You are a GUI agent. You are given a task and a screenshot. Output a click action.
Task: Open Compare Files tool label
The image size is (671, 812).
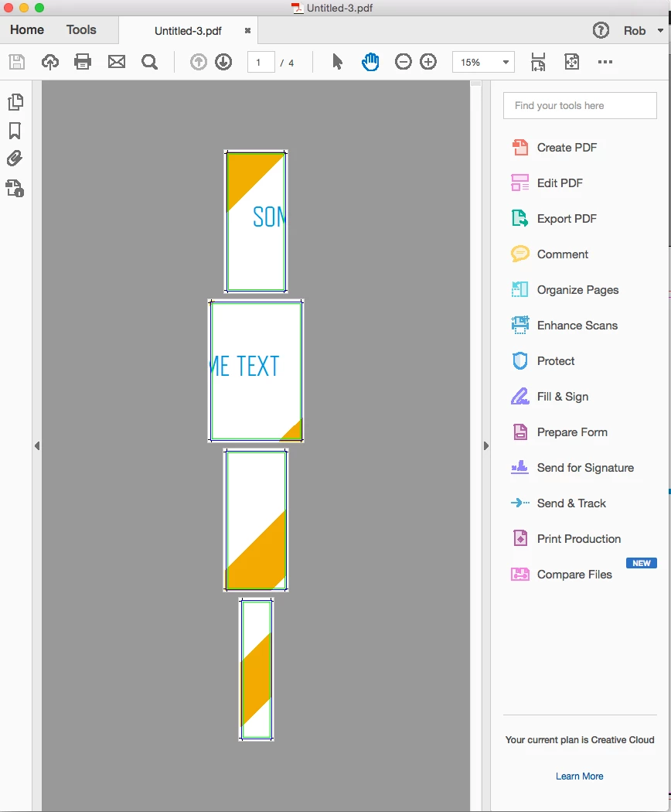(574, 575)
